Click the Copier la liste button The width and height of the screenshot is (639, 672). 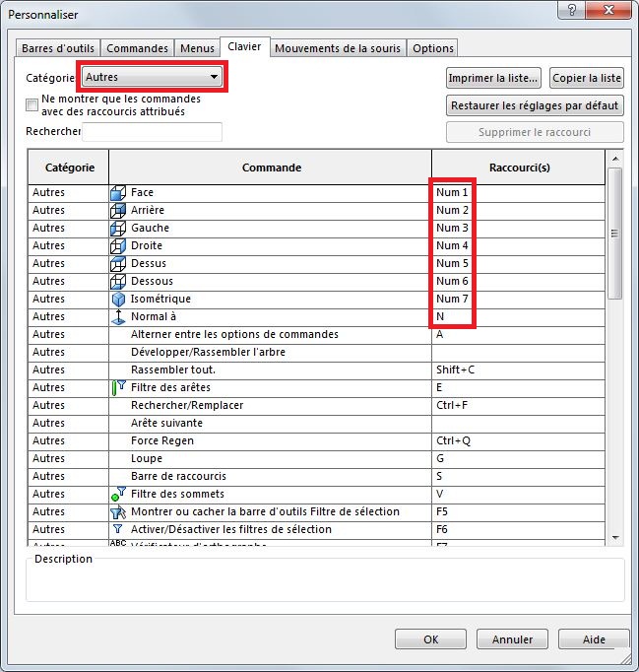coord(586,78)
